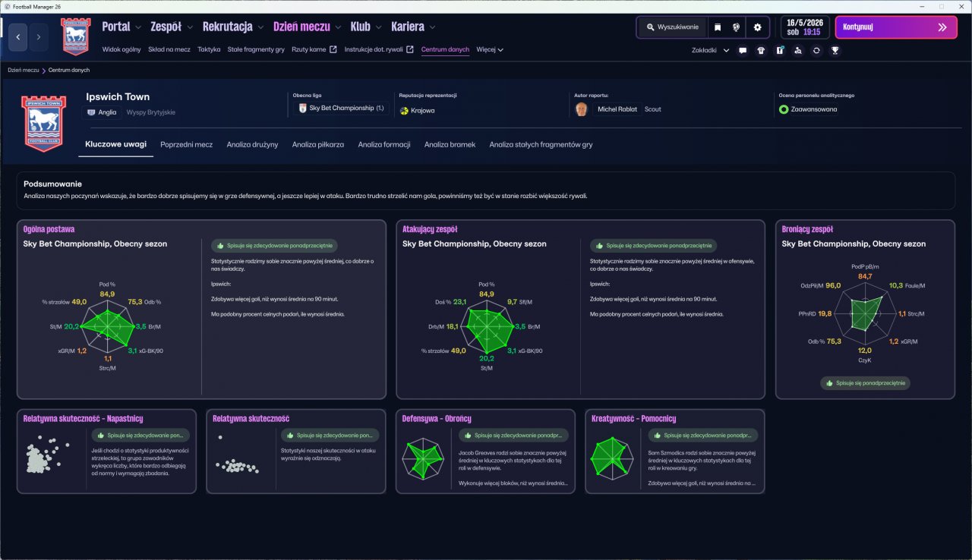Switch to the Poprzedni mecz tab

click(x=187, y=144)
